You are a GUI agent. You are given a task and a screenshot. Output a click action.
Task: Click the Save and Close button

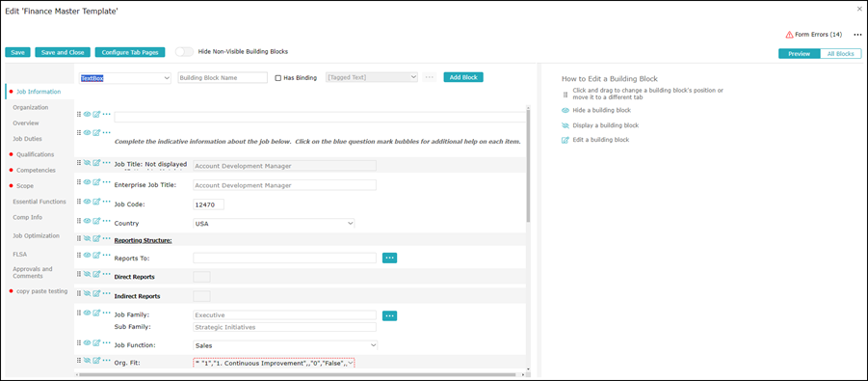[x=63, y=52]
